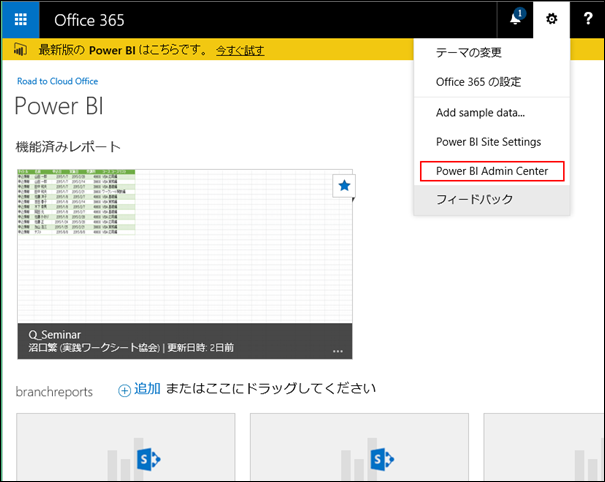
Task: Open the ellipsis menu on Q_Seminar tile
Action: pyautogui.click(x=338, y=351)
